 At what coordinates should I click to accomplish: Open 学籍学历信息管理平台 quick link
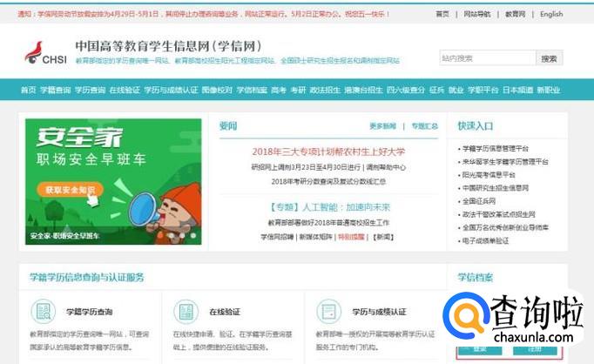click(x=496, y=149)
